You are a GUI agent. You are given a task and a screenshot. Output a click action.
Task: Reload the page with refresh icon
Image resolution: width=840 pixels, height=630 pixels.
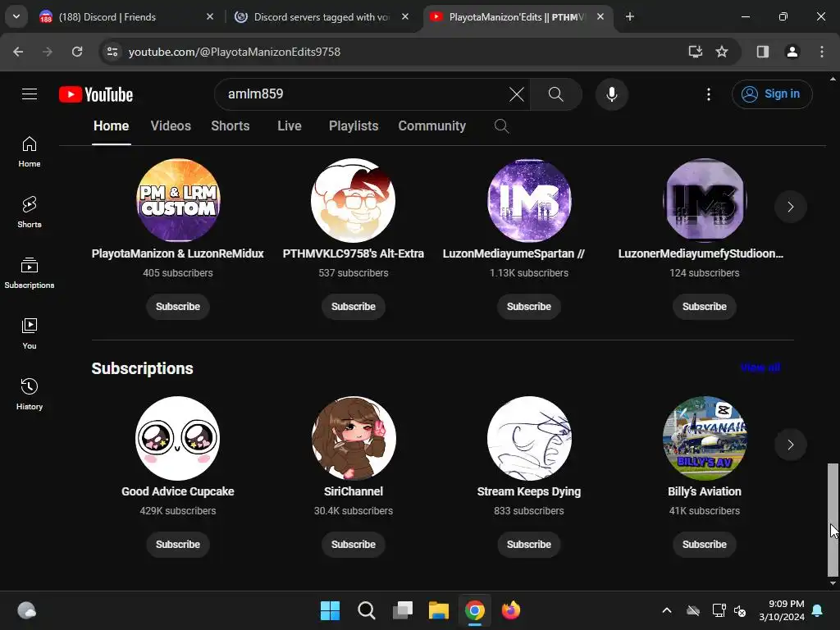77,52
